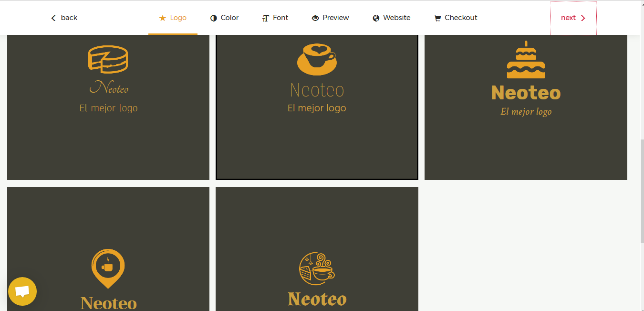This screenshot has height=311, width=644.
Task: Click the eye Preview icon
Action: [315, 18]
